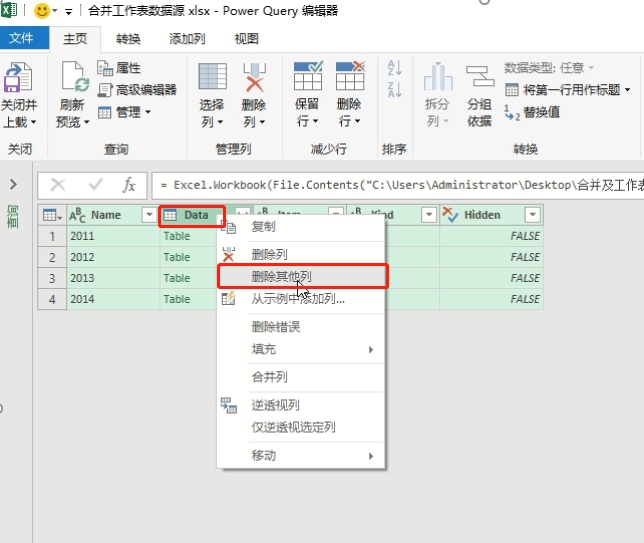Choose 仅逆透视选定列 in context menu
The height and width of the screenshot is (543, 644).
click(x=301, y=427)
